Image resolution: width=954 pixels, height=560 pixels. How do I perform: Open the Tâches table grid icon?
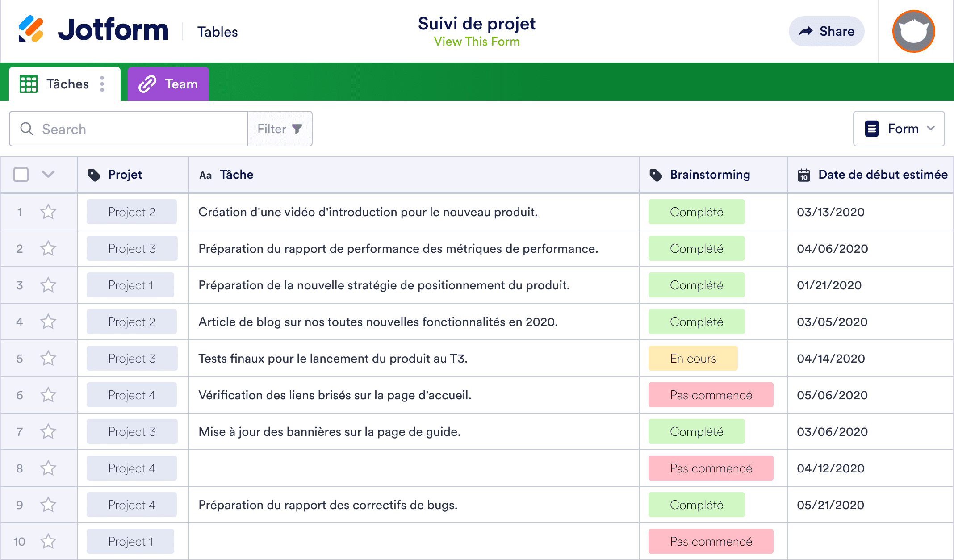[28, 84]
